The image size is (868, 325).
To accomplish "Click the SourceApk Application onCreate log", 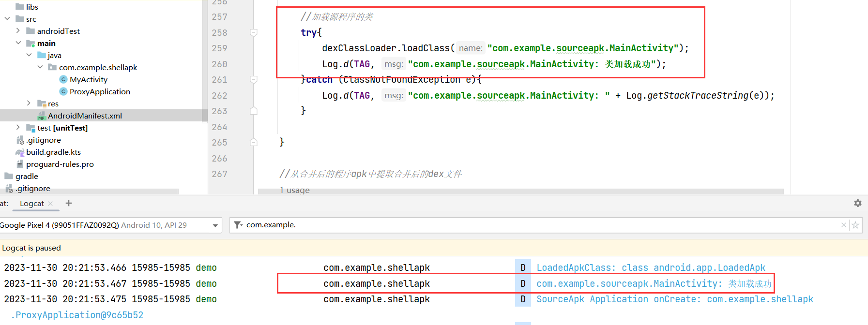I will (675, 299).
